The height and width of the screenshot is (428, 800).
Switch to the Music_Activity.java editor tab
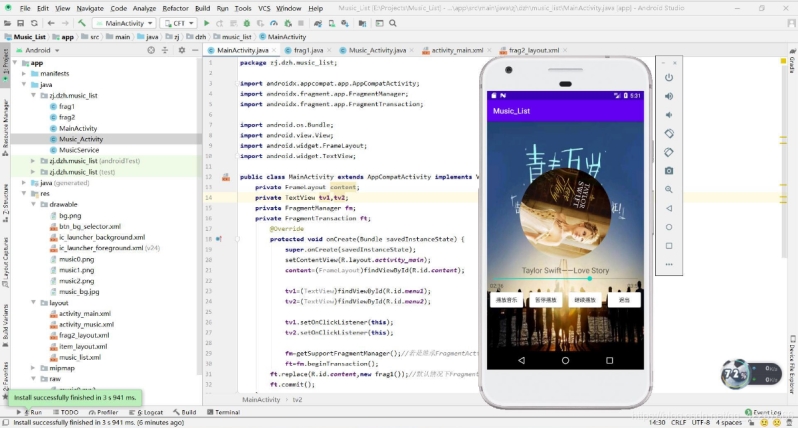click(x=376, y=49)
